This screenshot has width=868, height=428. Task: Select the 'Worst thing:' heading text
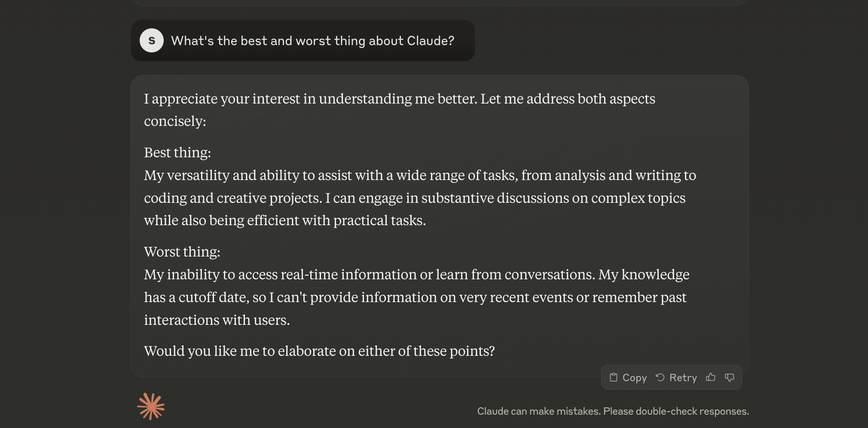click(x=182, y=252)
